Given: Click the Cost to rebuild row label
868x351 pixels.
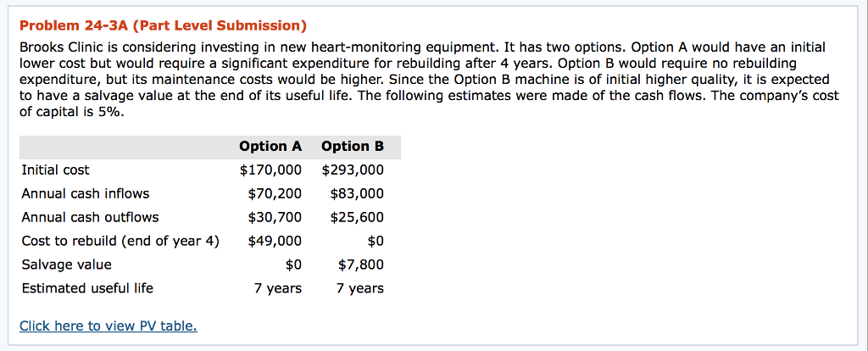Looking at the screenshot, I should coord(120,241).
